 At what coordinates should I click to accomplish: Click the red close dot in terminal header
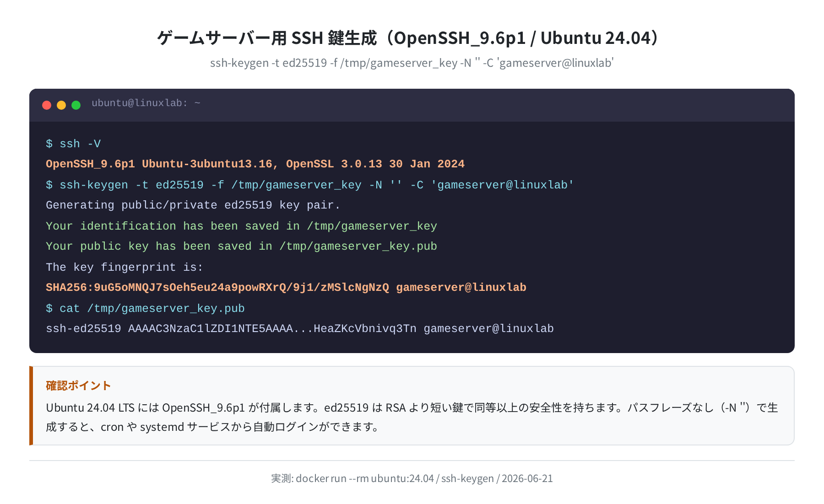coord(47,105)
